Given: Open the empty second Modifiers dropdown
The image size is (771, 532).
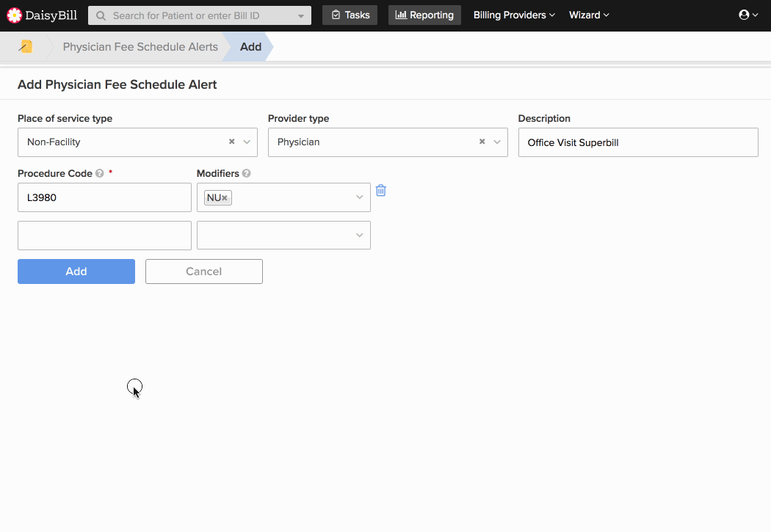Looking at the screenshot, I should point(283,236).
